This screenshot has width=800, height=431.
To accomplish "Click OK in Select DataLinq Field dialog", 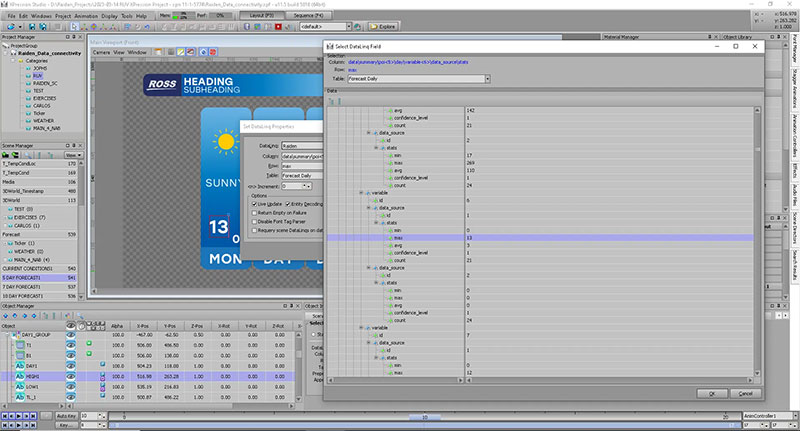I will pos(711,393).
